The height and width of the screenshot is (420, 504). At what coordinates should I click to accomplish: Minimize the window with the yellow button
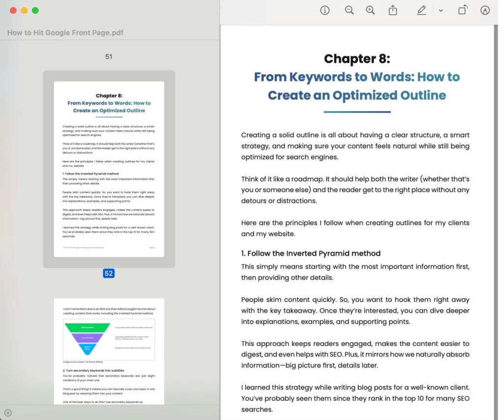point(23,9)
